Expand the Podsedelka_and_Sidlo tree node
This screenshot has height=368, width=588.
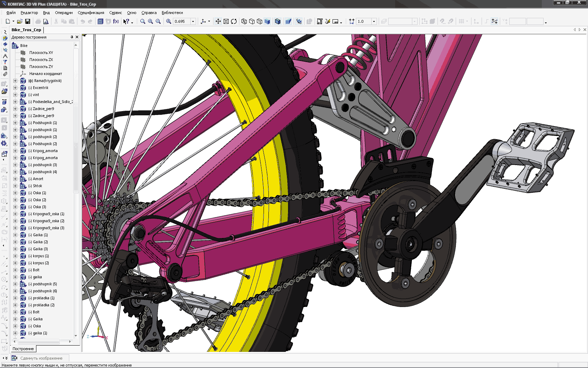tap(15, 102)
